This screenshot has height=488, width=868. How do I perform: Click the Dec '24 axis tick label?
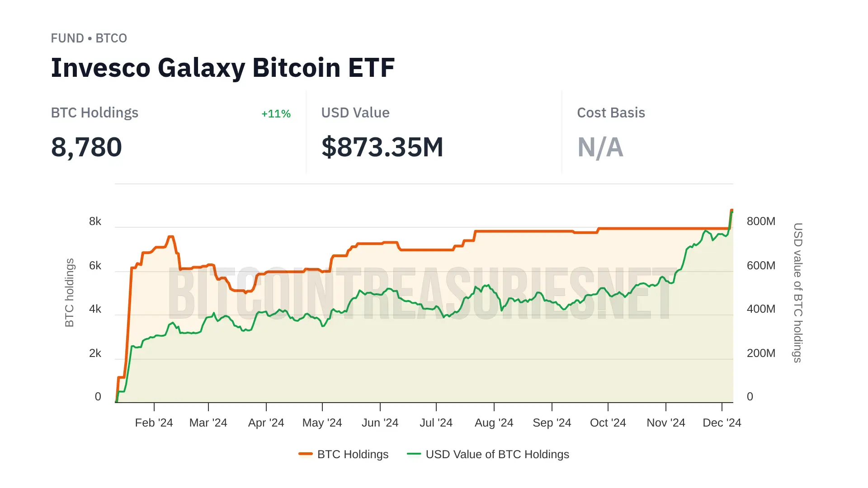coord(722,423)
